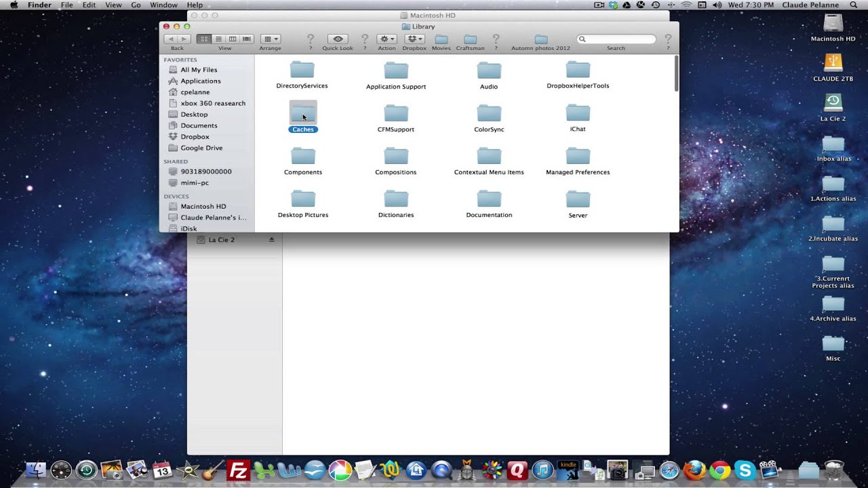
Task: Click the Library window scrollbar
Action: coord(676,73)
